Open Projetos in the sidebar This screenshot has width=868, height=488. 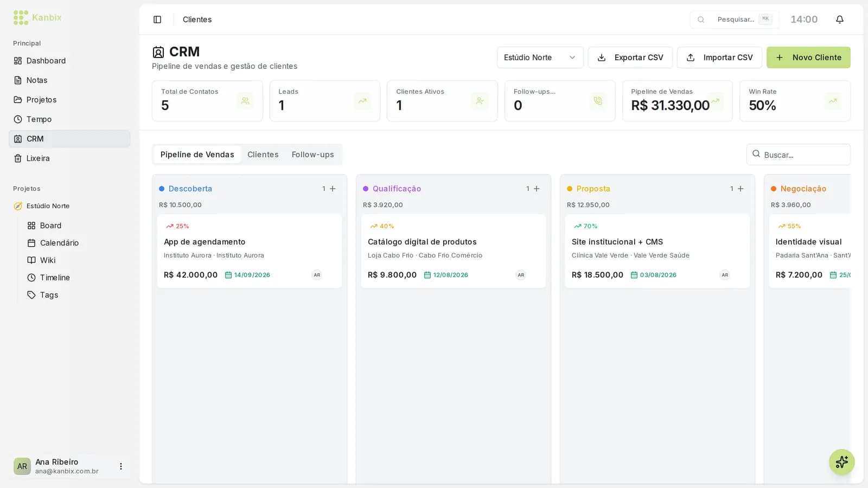point(69,100)
